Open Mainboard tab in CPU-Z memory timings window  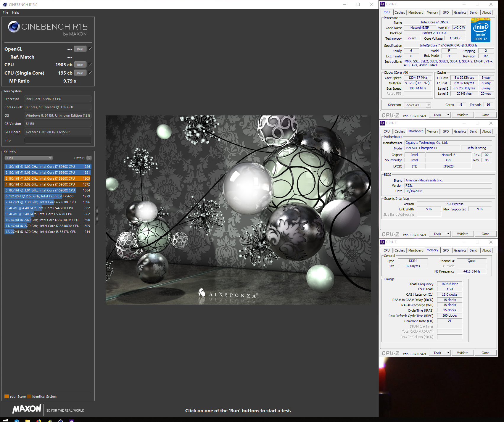[416, 250]
